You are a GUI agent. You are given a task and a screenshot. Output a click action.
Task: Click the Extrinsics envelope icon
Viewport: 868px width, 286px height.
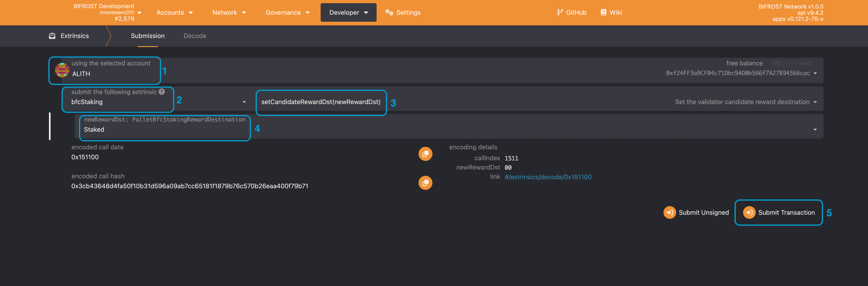point(52,36)
